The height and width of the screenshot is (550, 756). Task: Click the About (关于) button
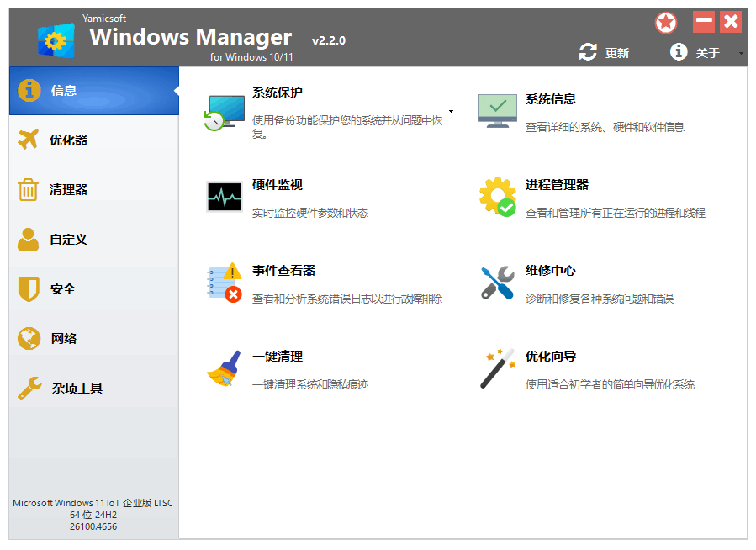[695, 53]
